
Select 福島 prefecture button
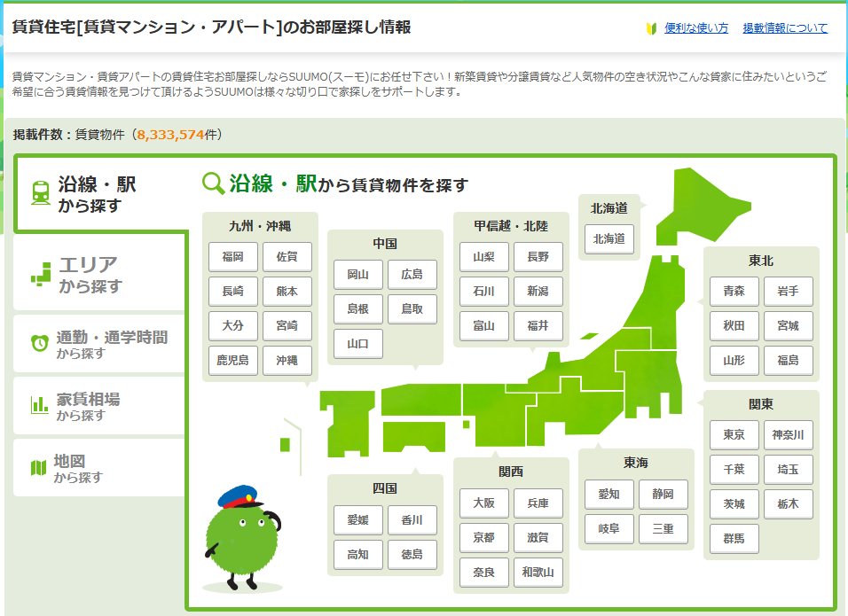coord(788,361)
